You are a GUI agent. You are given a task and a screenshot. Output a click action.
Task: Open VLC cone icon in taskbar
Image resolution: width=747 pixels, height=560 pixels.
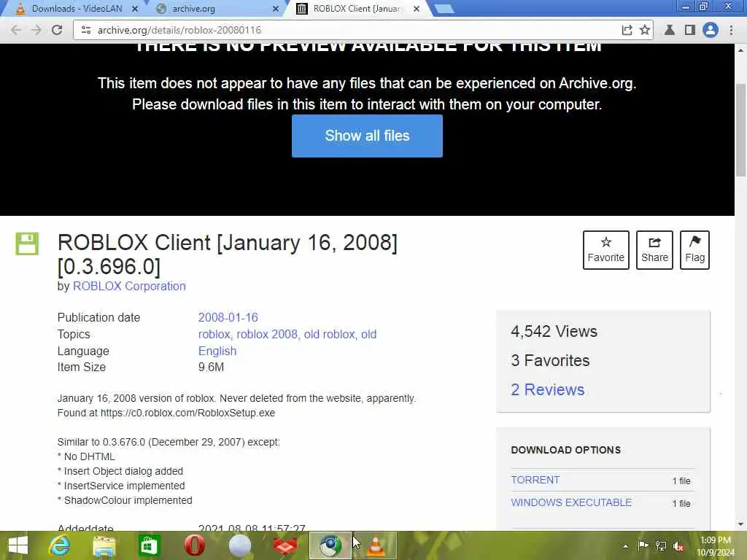[376, 545]
